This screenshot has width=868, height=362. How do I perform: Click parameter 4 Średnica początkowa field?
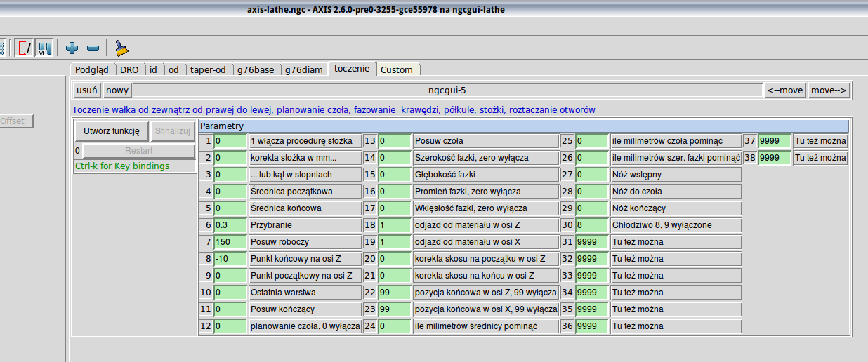click(230, 192)
